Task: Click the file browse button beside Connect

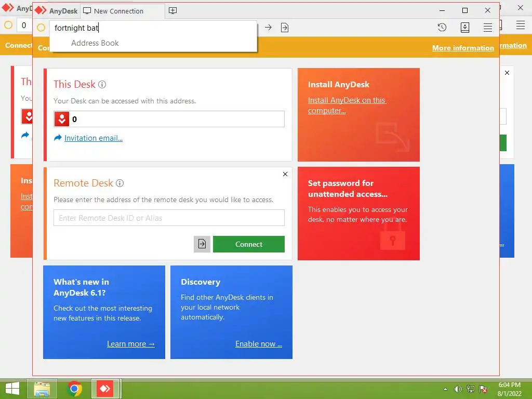Action: click(202, 244)
